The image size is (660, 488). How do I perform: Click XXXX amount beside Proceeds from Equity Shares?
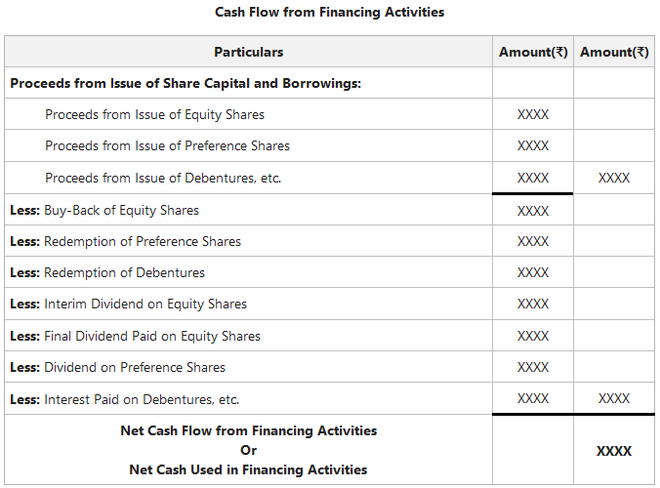tap(533, 115)
